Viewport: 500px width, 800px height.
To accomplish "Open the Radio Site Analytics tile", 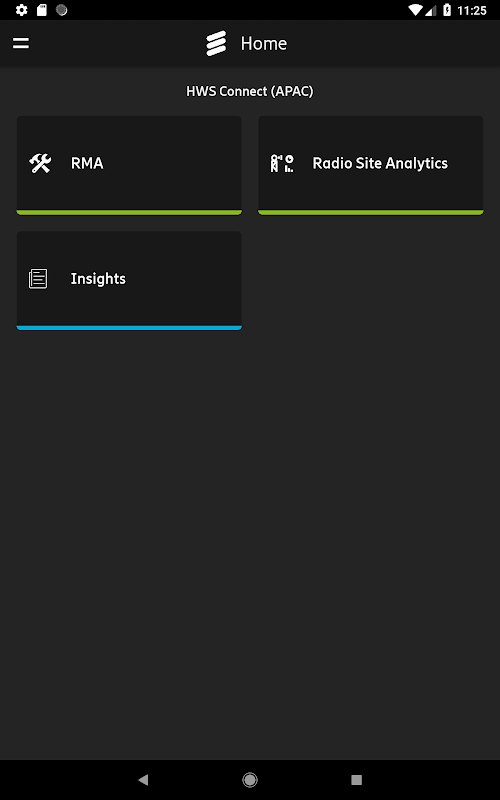I will click(x=370, y=165).
